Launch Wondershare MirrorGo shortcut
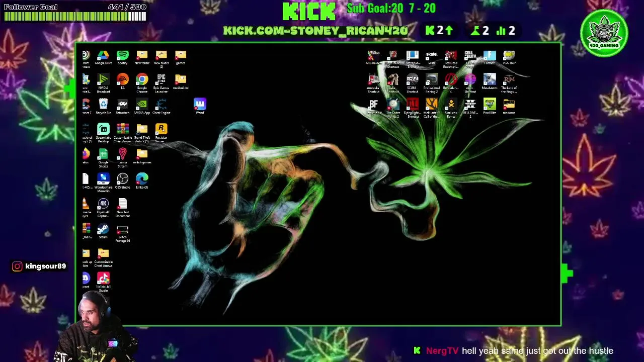This screenshot has width=644, height=362. [103, 183]
